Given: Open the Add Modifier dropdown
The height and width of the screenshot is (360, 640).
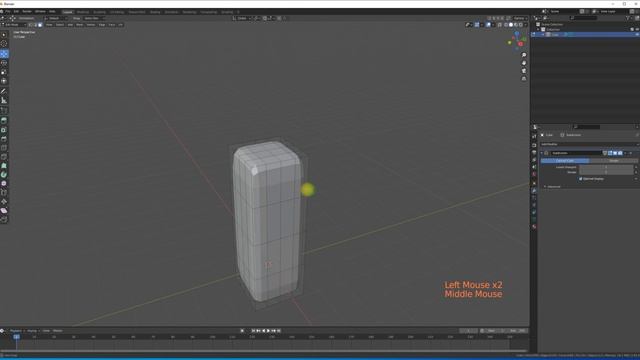Looking at the screenshot, I should tap(589, 144).
